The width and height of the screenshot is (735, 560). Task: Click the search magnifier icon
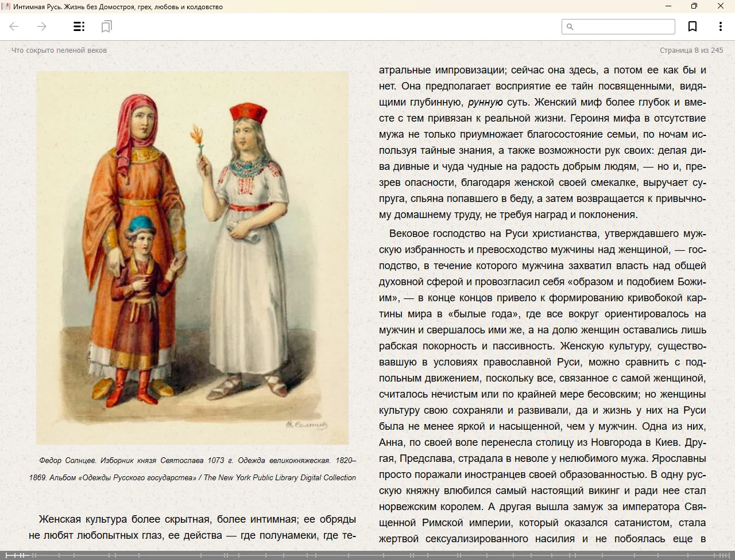coord(570,26)
